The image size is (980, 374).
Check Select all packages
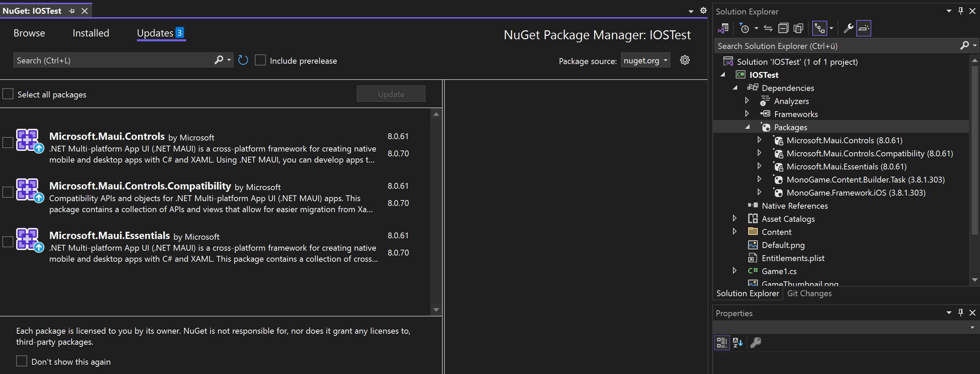[x=8, y=94]
